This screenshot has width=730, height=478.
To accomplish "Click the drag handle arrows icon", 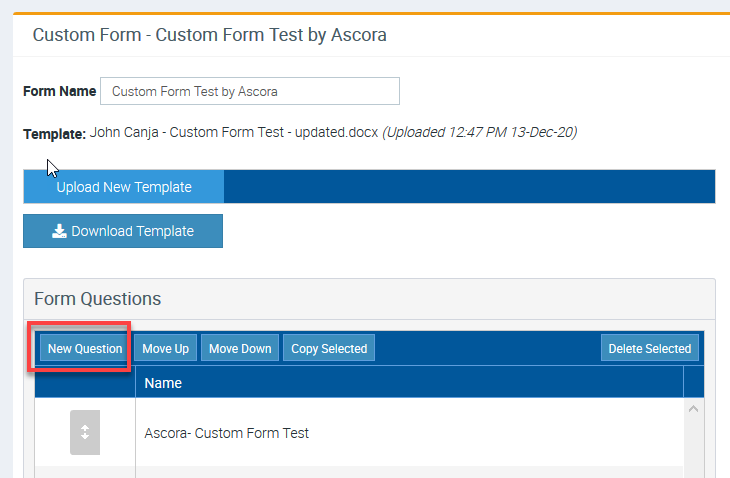I will (85, 432).
